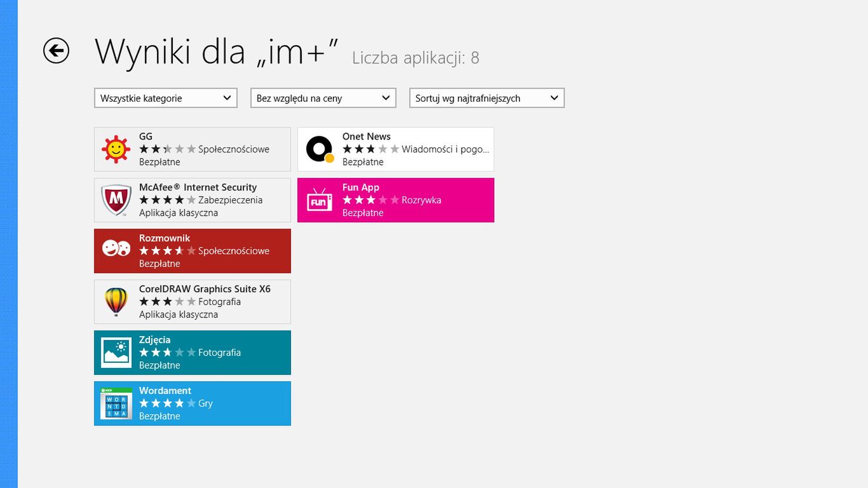Click Bezpłatne on the Zdjęcia tile
The image size is (868, 488).
click(x=159, y=365)
